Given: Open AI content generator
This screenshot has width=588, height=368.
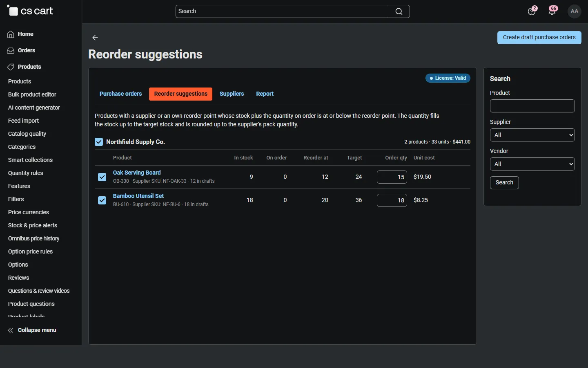Looking at the screenshot, I should click(x=34, y=108).
